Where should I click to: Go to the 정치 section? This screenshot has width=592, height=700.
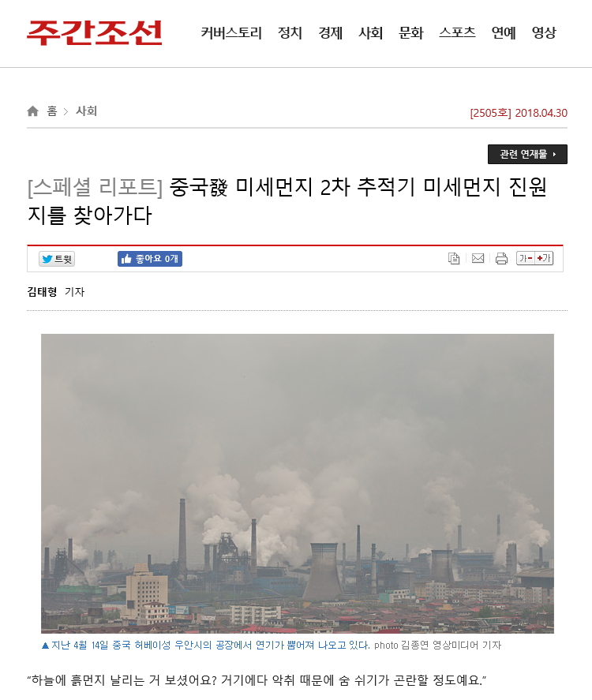[x=290, y=32]
